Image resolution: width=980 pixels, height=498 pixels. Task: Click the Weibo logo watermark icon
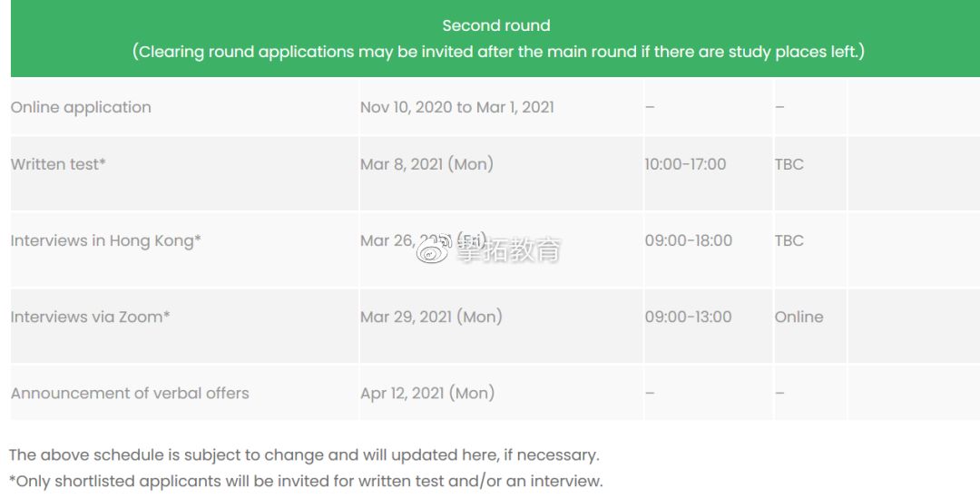point(433,252)
